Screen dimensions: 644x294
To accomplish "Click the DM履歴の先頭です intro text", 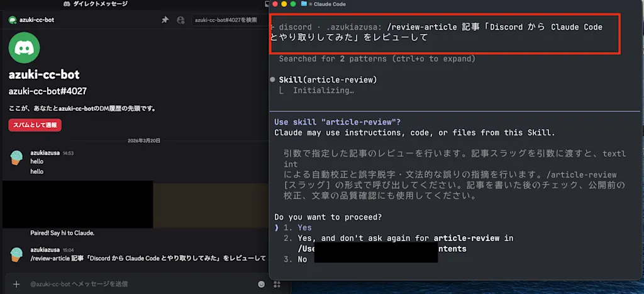I will (84, 109).
